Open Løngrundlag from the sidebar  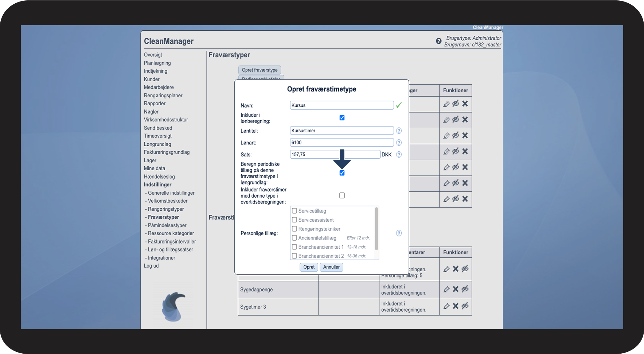coord(157,144)
